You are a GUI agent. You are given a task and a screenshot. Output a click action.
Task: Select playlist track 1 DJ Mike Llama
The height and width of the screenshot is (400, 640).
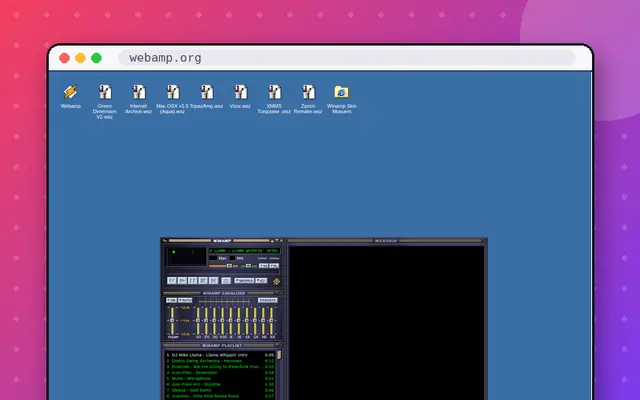point(220,355)
